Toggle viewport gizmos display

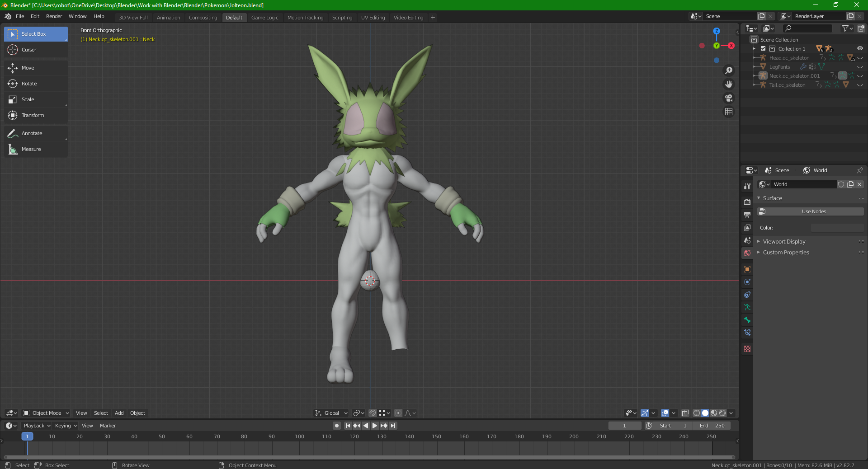point(645,413)
